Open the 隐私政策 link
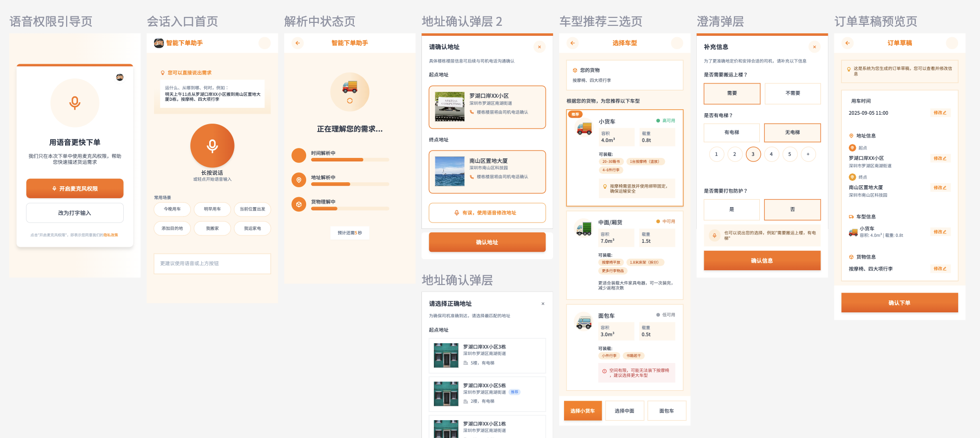Image resolution: width=980 pixels, height=438 pixels. coord(111,235)
